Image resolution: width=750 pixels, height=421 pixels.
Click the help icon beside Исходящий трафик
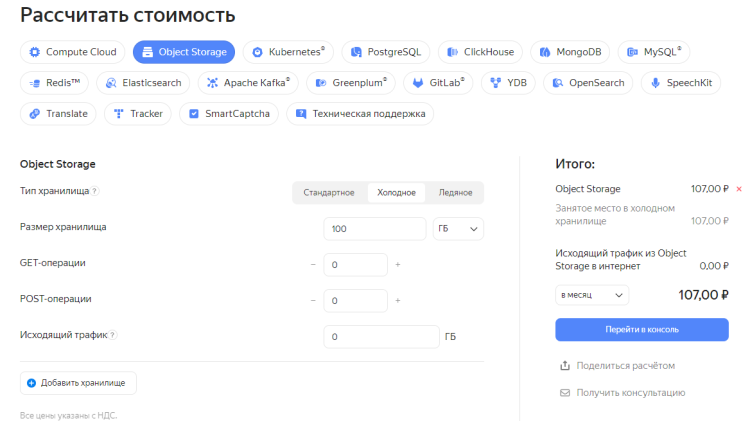tap(113, 336)
